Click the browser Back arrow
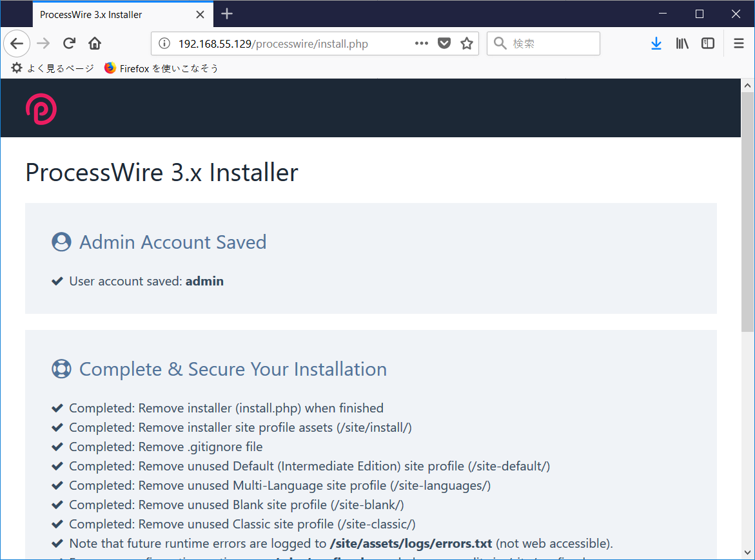Viewport: 755px width, 560px height. click(17, 43)
